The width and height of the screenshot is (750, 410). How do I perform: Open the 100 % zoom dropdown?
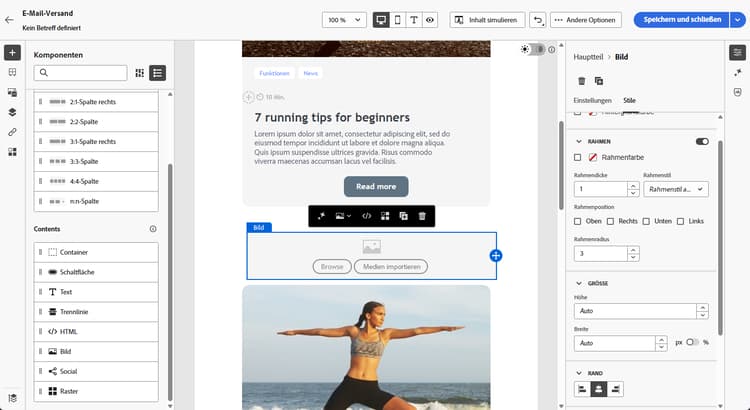coord(344,20)
